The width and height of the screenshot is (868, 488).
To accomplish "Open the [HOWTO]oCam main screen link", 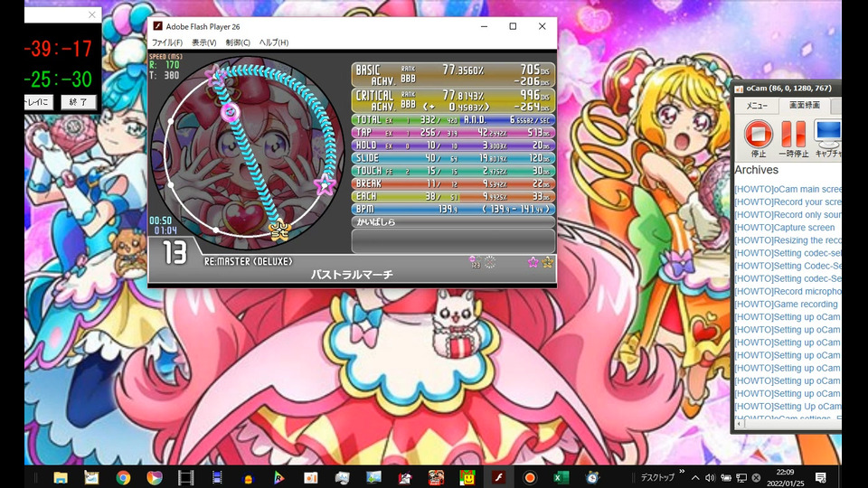I will coord(788,189).
